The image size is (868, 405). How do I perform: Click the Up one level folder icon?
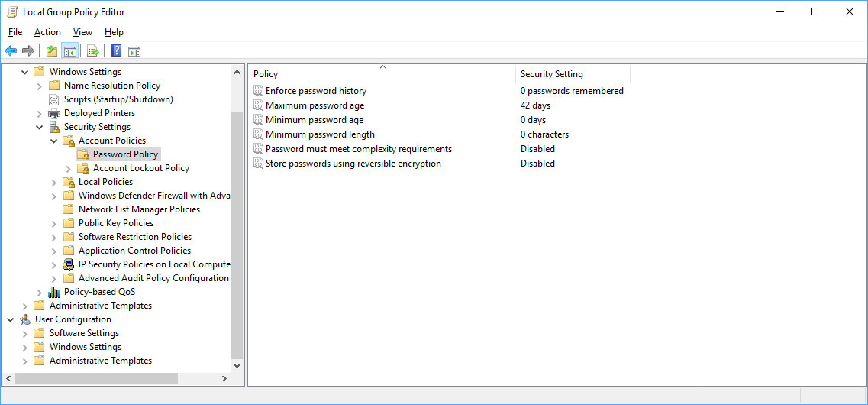[x=52, y=51]
